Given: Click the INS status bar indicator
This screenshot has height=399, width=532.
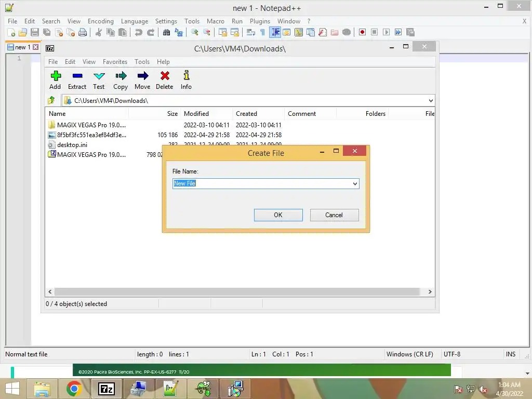Looking at the screenshot, I should pos(511,354).
